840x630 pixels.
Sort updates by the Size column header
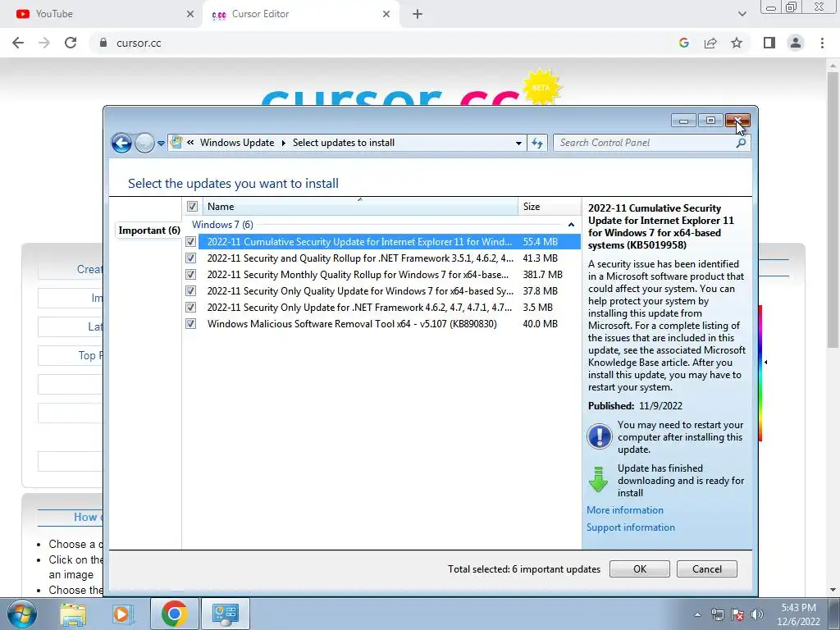point(549,206)
